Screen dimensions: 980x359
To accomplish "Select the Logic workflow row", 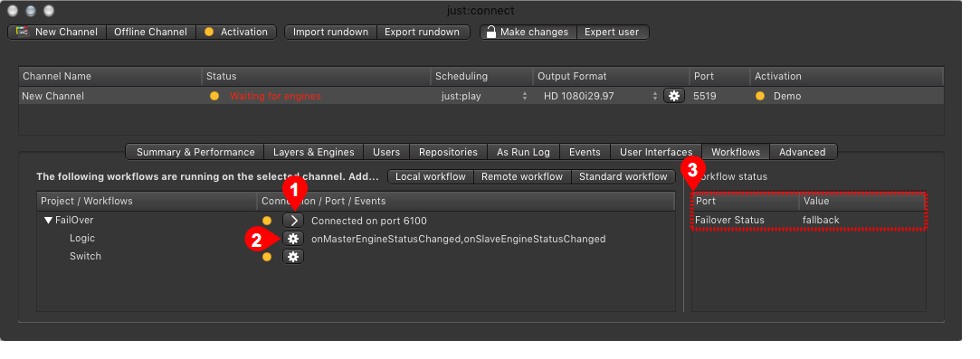I will [82, 239].
